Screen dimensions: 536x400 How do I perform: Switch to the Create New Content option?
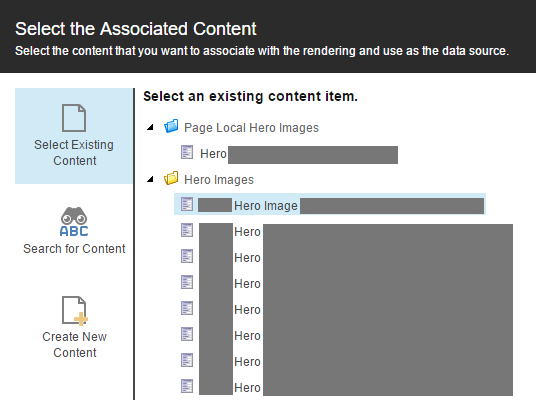(x=74, y=328)
